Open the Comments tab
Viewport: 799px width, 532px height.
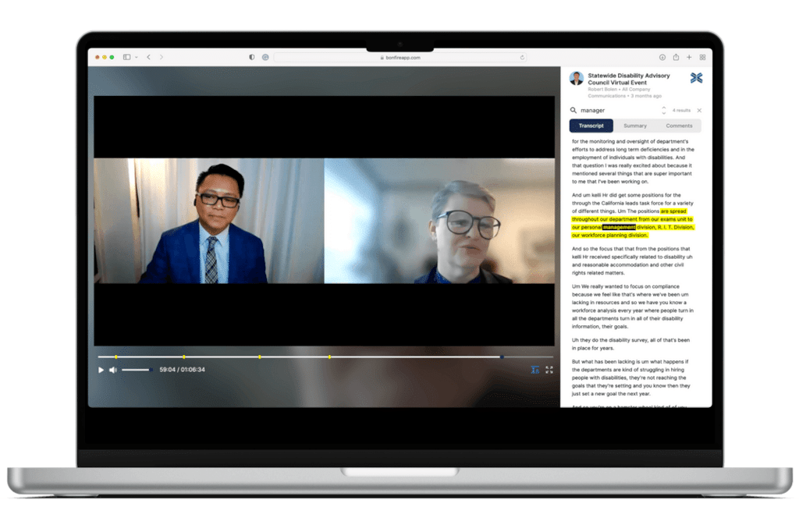[x=679, y=126]
